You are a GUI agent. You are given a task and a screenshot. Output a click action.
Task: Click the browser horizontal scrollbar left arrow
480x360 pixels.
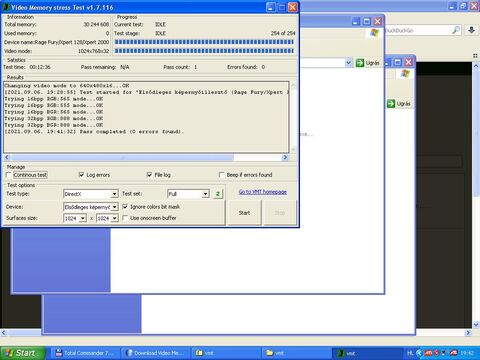coord(4,333)
